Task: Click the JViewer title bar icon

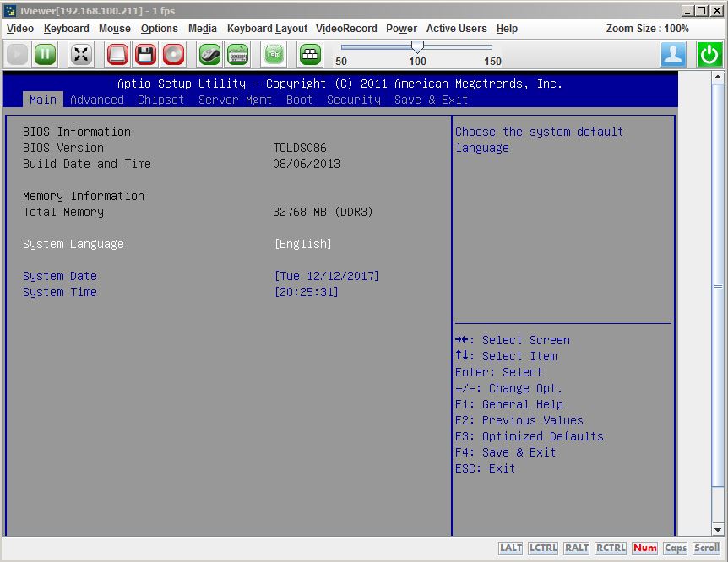Action: pyautogui.click(x=9, y=11)
